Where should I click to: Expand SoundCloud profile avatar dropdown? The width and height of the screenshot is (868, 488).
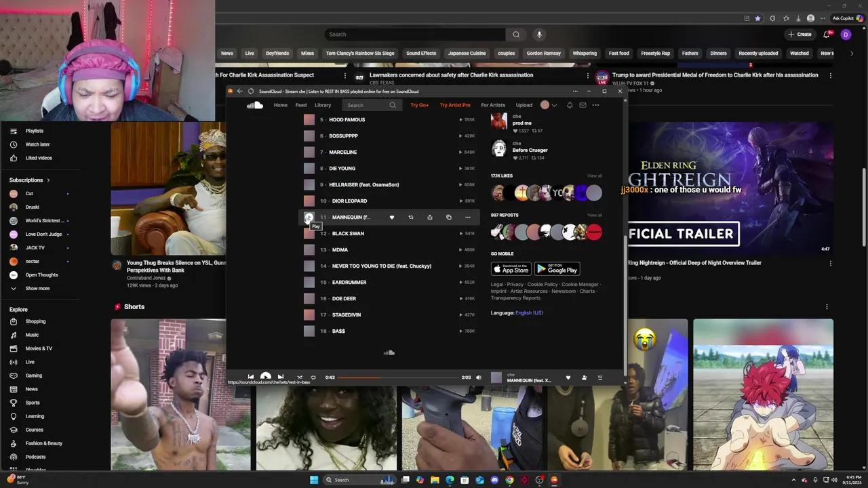click(549, 105)
